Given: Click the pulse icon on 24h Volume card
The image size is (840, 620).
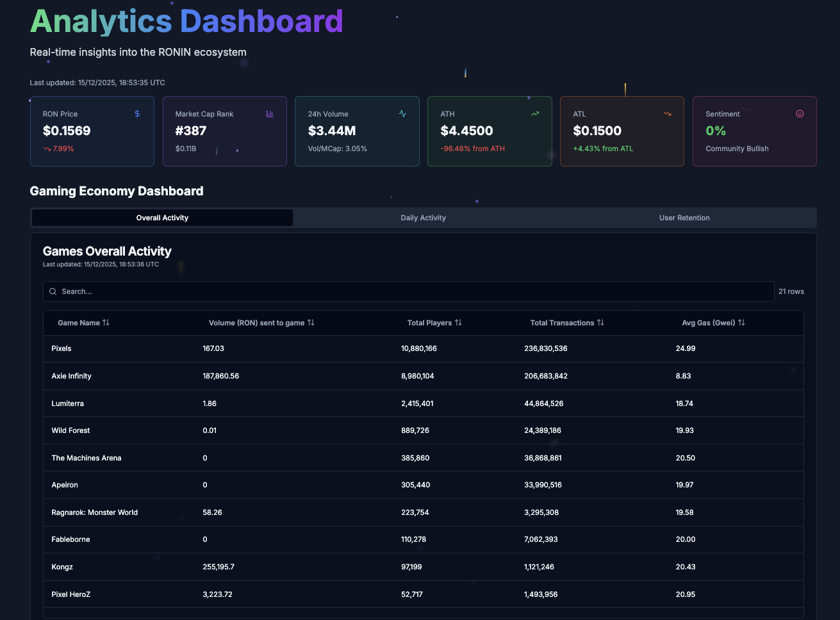Looking at the screenshot, I should pos(402,114).
